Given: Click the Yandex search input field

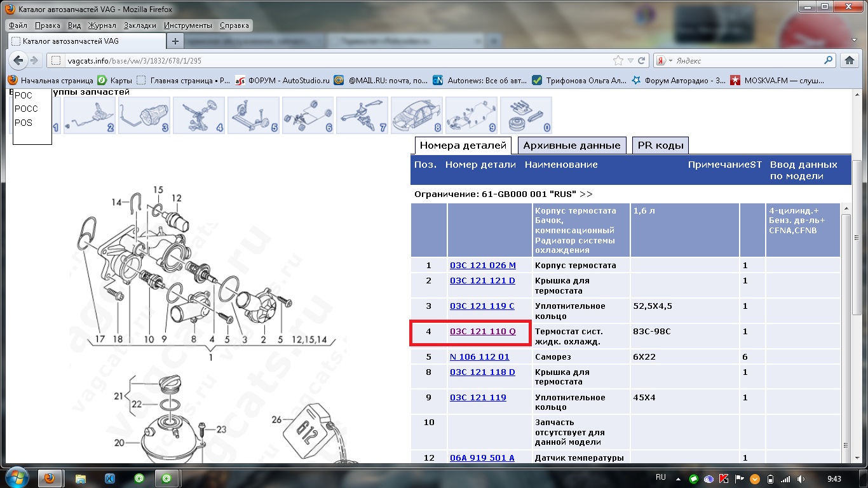Looking at the screenshot, I should point(747,61).
